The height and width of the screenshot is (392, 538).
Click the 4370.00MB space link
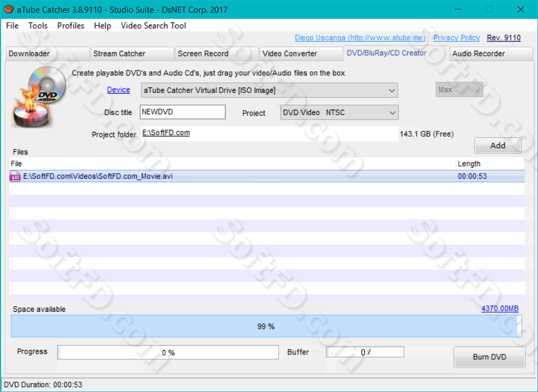[500, 308]
